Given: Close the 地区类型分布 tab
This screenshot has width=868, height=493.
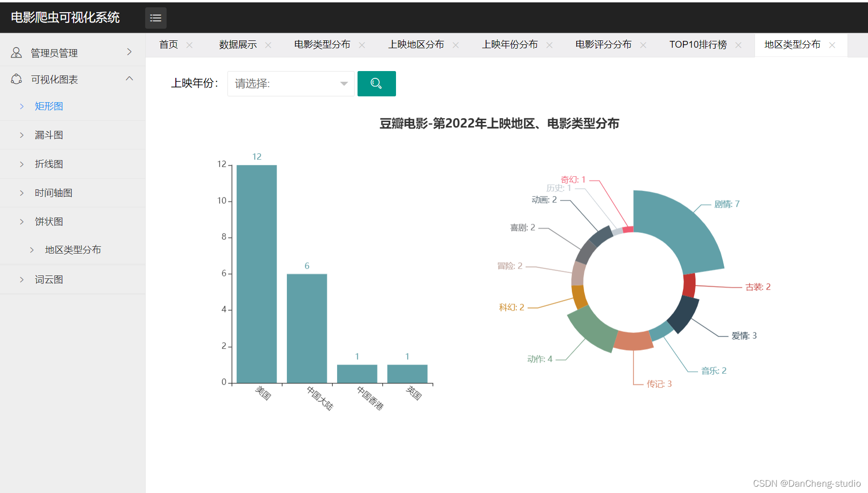Looking at the screenshot, I should click(832, 45).
